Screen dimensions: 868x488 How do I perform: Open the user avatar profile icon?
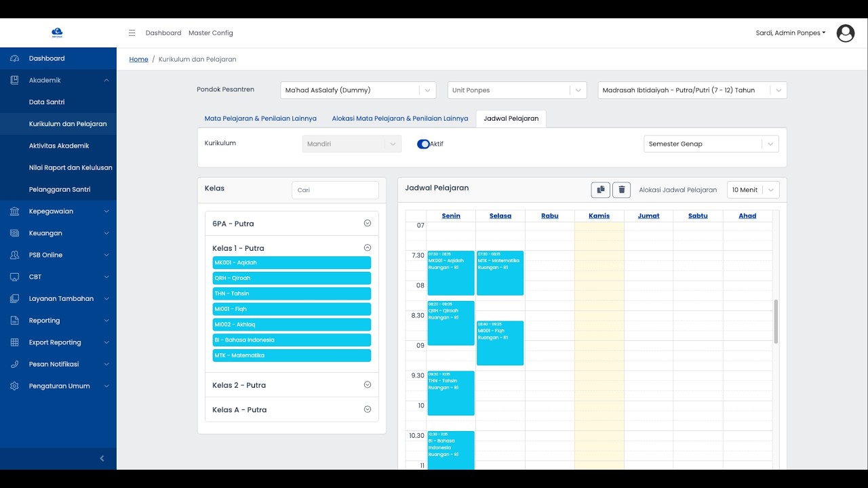(x=846, y=33)
